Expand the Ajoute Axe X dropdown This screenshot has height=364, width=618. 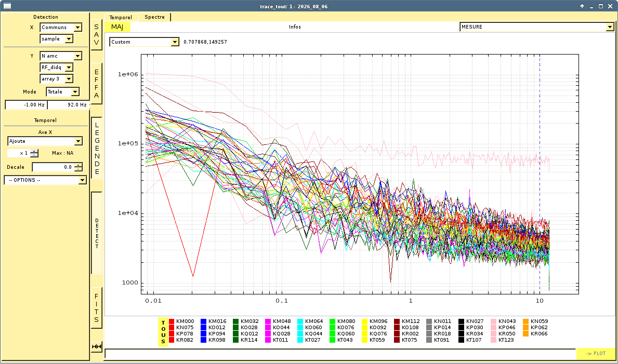click(x=45, y=141)
